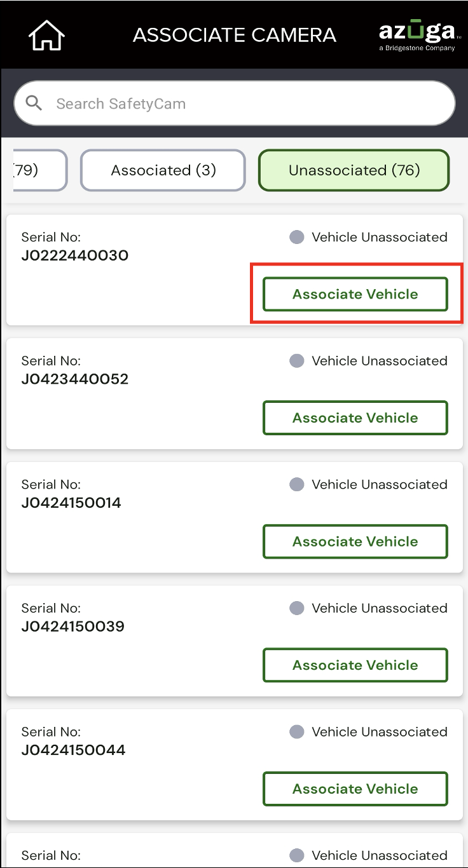
Task: Click the ASSOCIATE CAMERA header title
Action: click(235, 35)
